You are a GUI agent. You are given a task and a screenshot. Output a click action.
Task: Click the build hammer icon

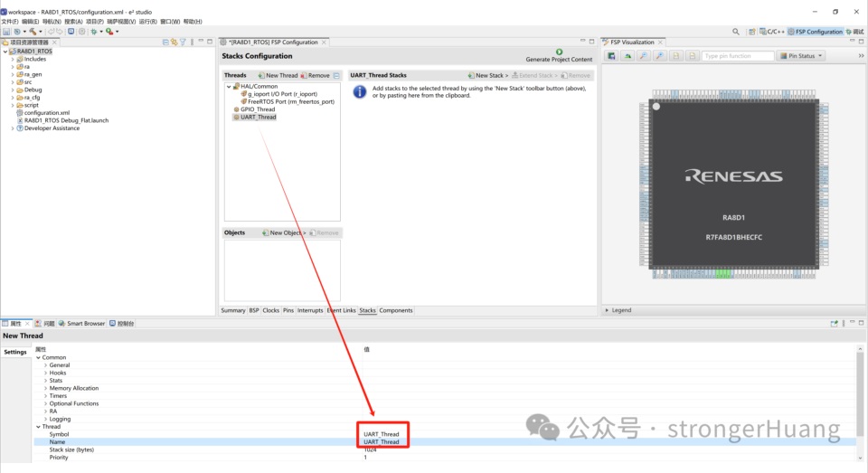coord(33,32)
